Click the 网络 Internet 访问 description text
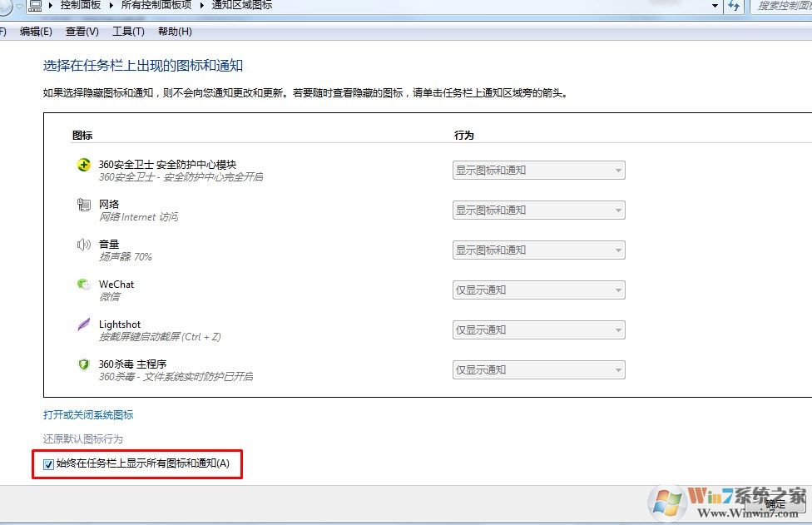 (138, 217)
